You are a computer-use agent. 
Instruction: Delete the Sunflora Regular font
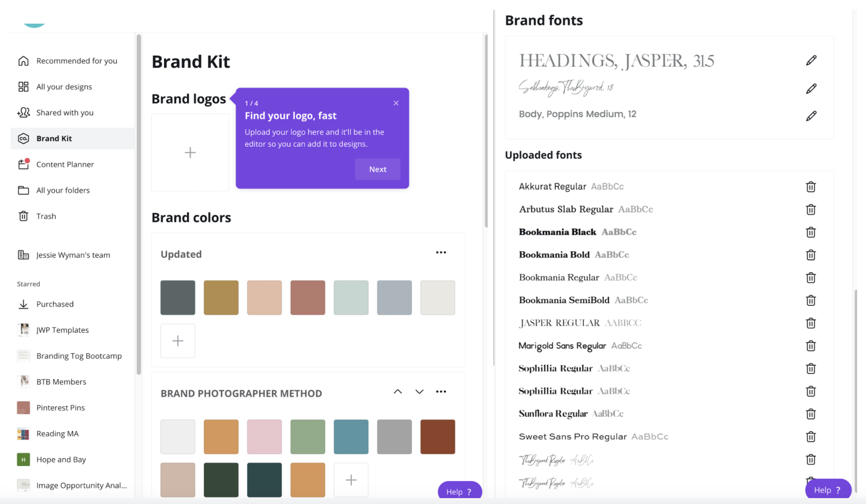coord(810,414)
